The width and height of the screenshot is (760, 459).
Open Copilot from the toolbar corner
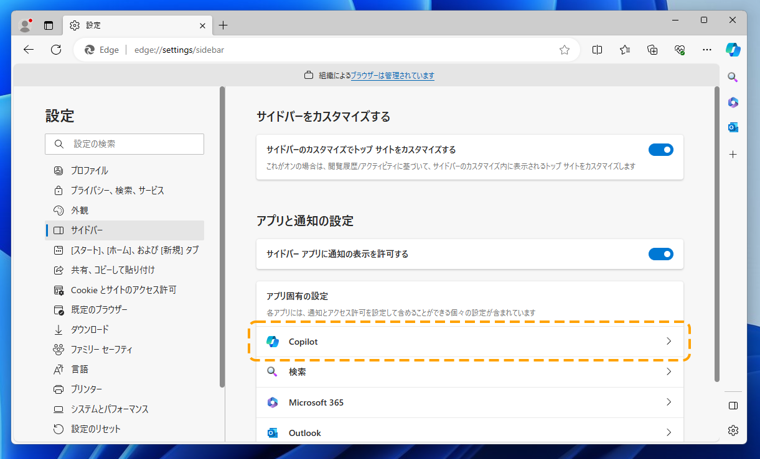[x=733, y=49]
